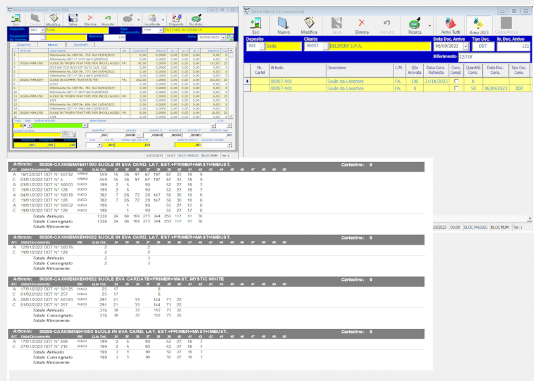The height and width of the screenshot is (381, 534).
Task: Click BLOC MAIUSC in Arrivo Merce status bar
Action: 476,227
